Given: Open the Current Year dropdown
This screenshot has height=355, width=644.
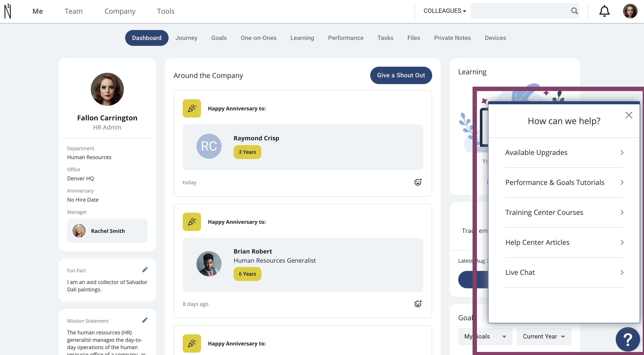Looking at the screenshot, I should point(544,336).
